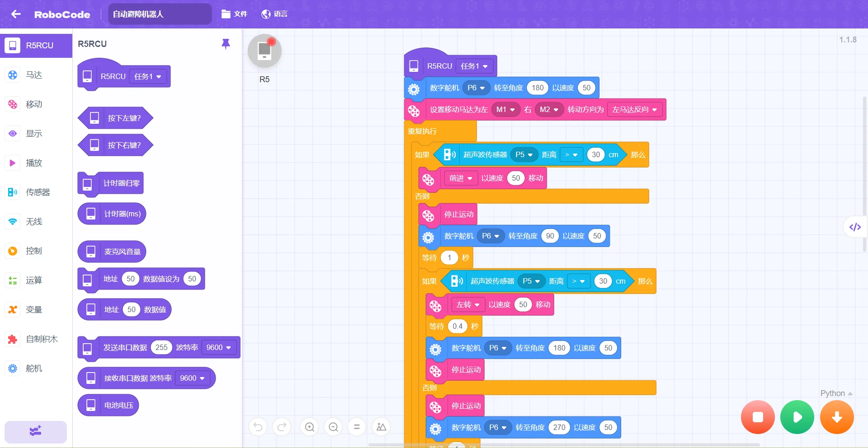Open the M1 motor dropdown
This screenshot has height=448, width=868.
point(505,110)
